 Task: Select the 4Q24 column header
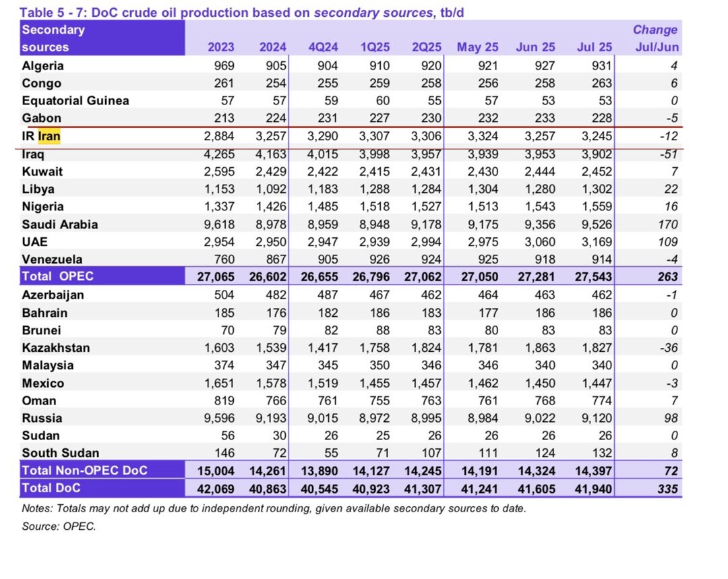point(322,47)
